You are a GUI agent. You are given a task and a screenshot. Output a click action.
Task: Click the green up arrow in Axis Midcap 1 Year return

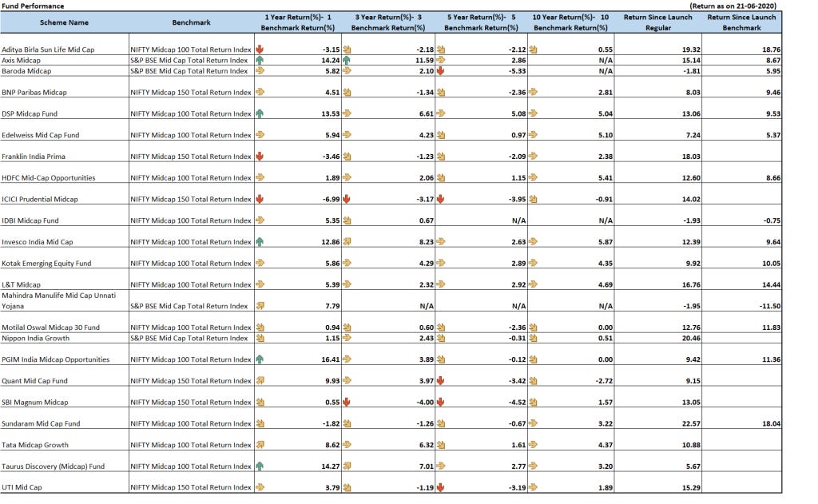click(260, 60)
